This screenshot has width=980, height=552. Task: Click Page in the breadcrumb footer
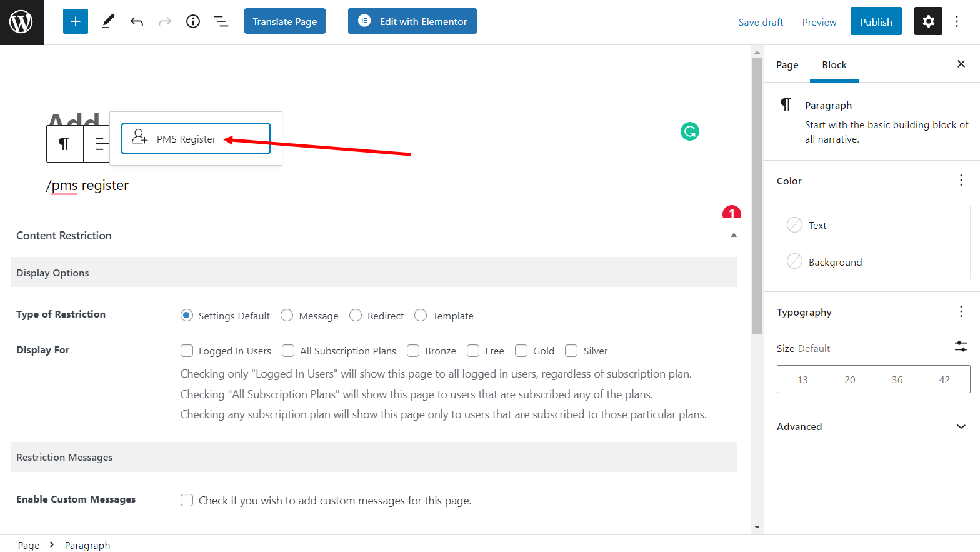tap(29, 545)
